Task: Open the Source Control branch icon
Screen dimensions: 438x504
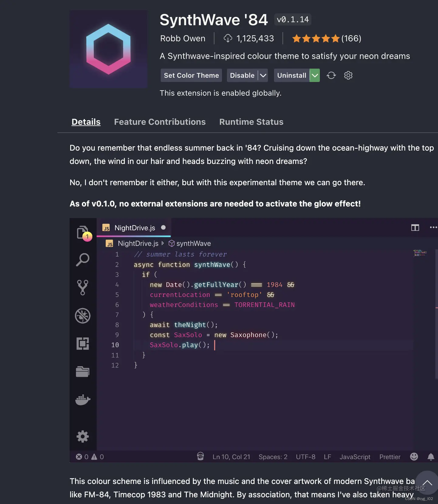Action: (x=83, y=287)
